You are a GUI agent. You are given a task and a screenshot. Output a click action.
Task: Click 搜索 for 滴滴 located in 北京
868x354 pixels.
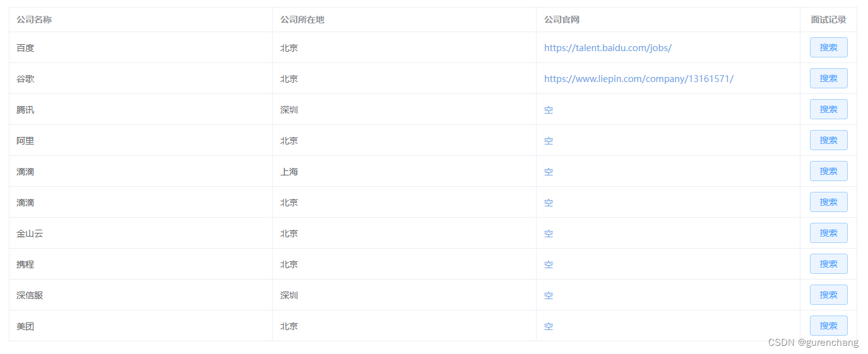(828, 202)
